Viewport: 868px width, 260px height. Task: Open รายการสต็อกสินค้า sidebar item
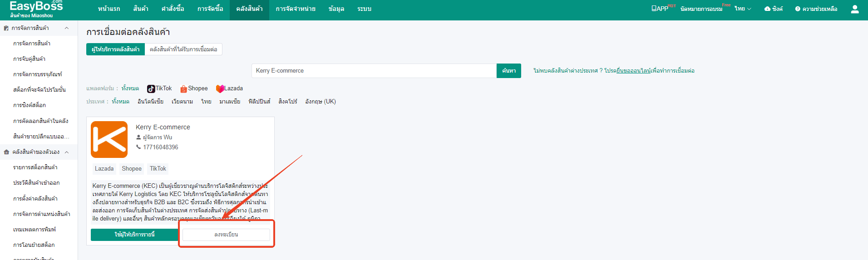click(x=35, y=167)
